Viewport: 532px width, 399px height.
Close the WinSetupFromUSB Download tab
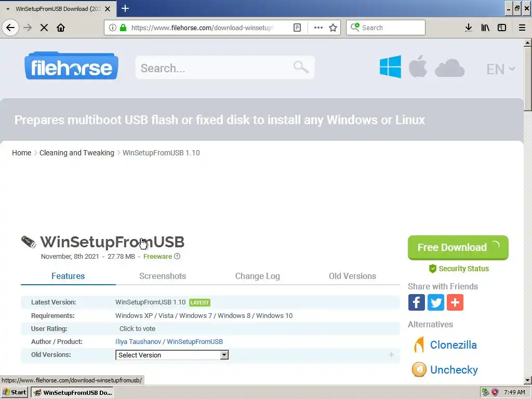[108, 9]
